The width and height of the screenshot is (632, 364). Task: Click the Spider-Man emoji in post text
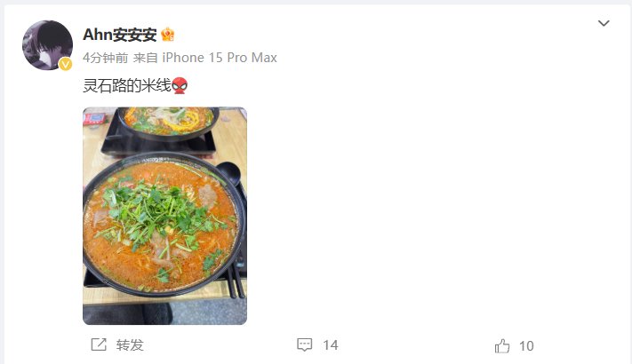point(180,86)
